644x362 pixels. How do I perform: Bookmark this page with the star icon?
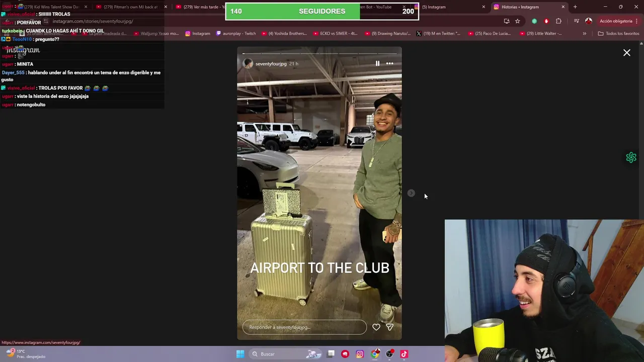517,21
